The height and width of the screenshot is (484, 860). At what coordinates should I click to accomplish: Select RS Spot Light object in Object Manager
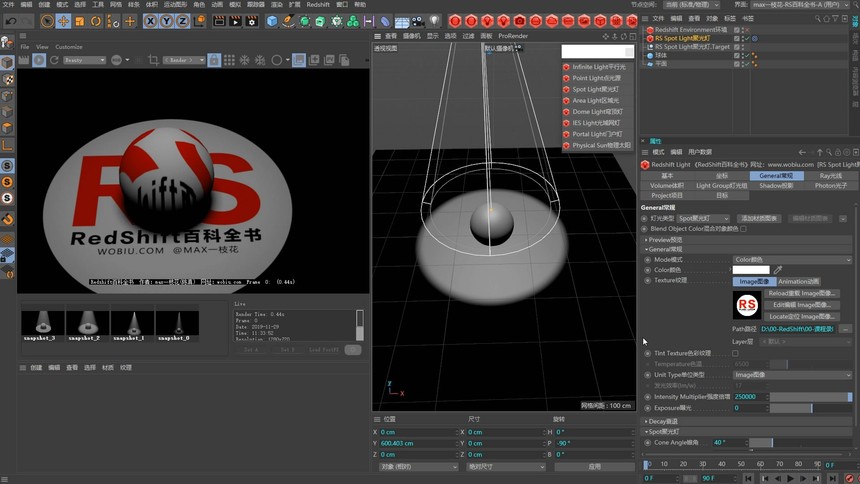click(x=682, y=38)
